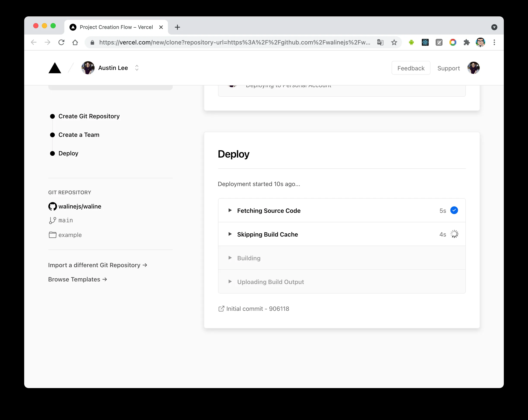Select the Project Creation Flow tab
Viewport: 528px width, 420px height.
[116, 27]
